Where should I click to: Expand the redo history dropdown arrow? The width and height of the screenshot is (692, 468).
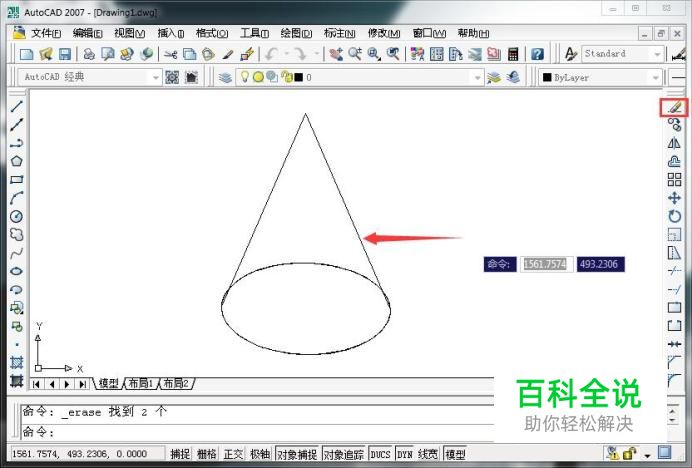317,54
